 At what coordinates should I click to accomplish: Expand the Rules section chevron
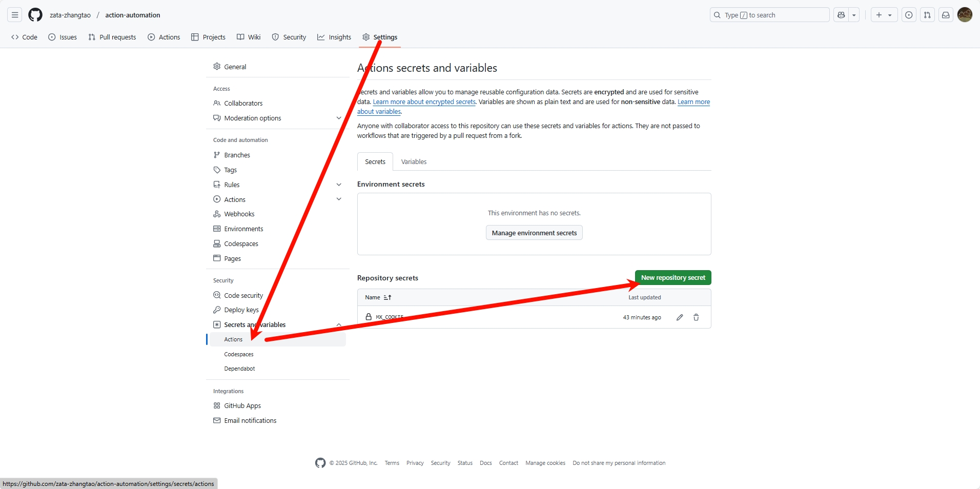[339, 185]
